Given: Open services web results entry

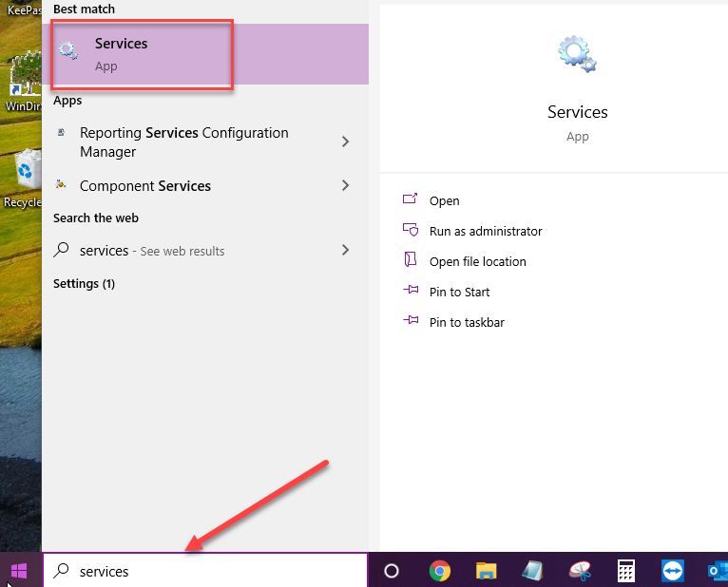Looking at the screenshot, I should tap(205, 251).
